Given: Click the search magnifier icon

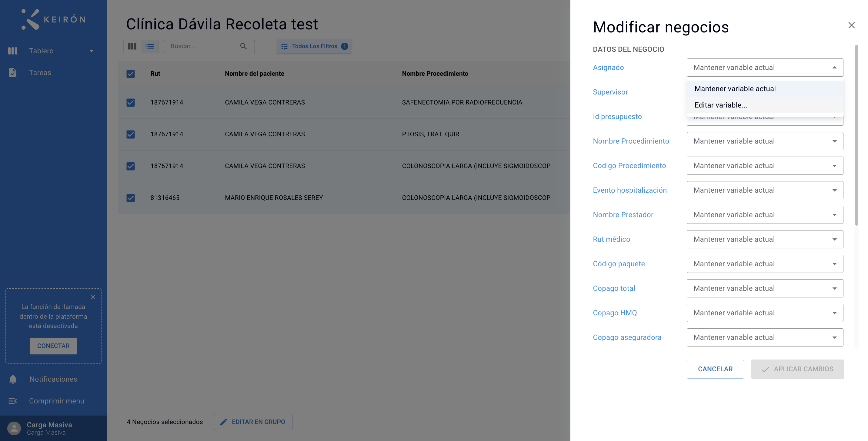Looking at the screenshot, I should click(243, 46).
